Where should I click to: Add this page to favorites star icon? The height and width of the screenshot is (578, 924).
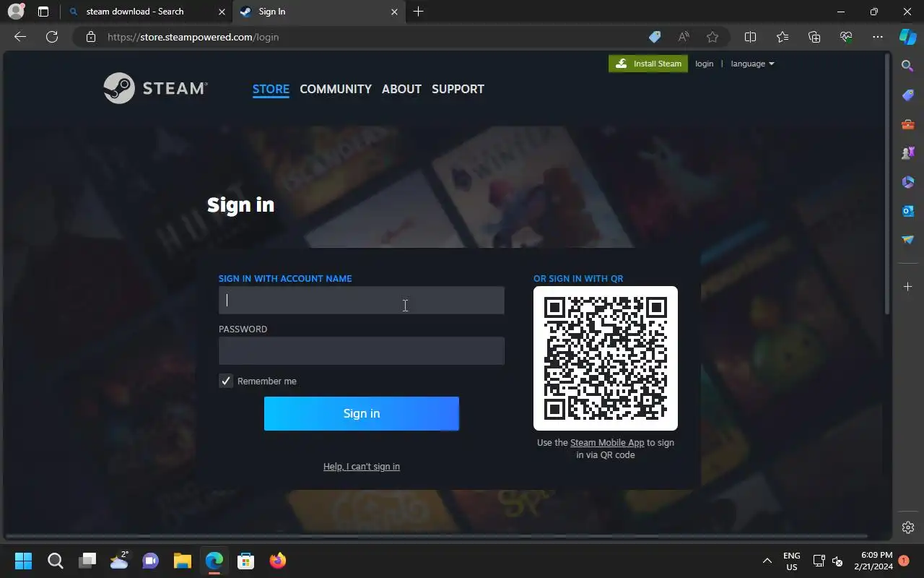[712, 37]
